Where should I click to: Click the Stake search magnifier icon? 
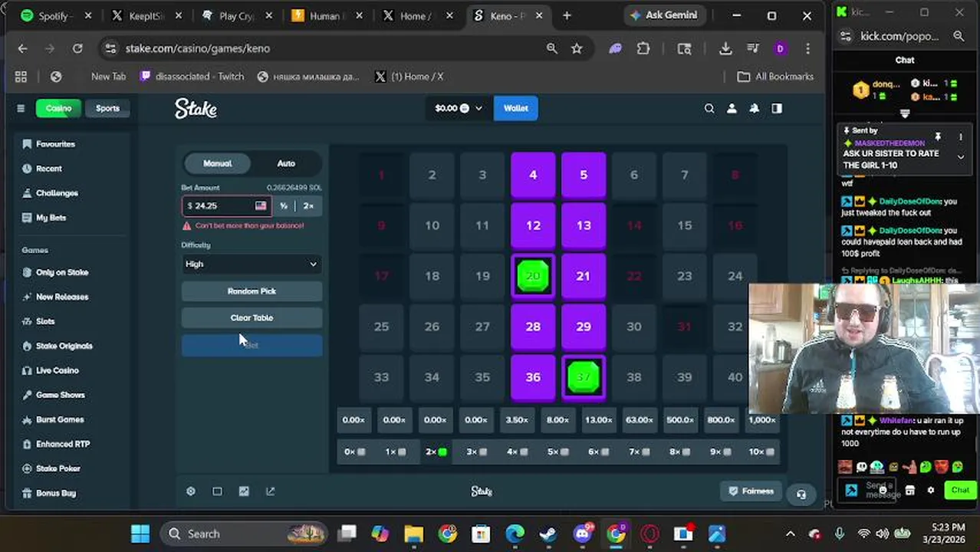coord(709,109)
